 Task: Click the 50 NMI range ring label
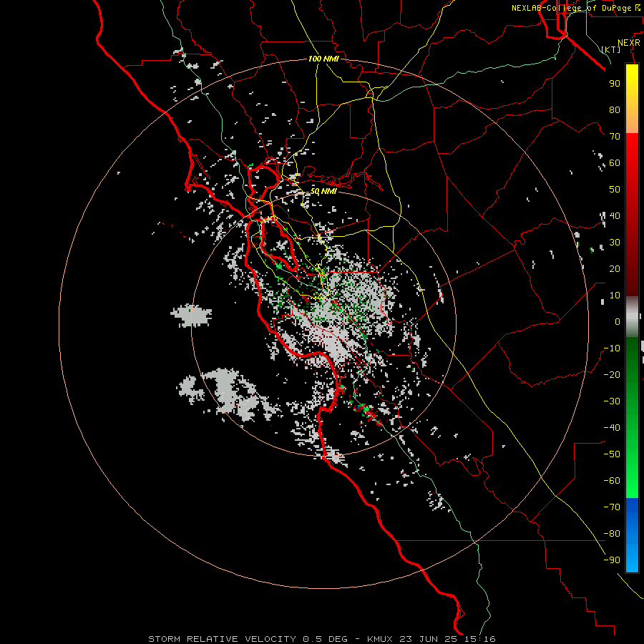323,191
